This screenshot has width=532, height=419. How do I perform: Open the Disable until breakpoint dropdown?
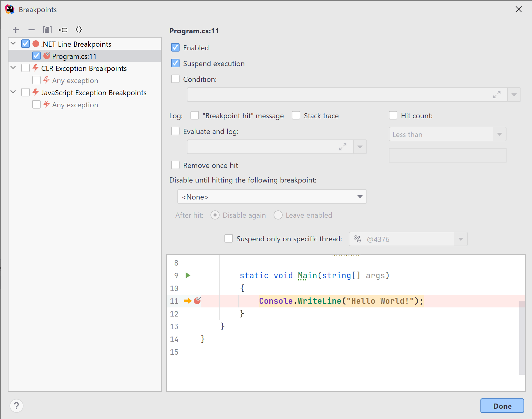pyautogui.click(x=360, y=196)
